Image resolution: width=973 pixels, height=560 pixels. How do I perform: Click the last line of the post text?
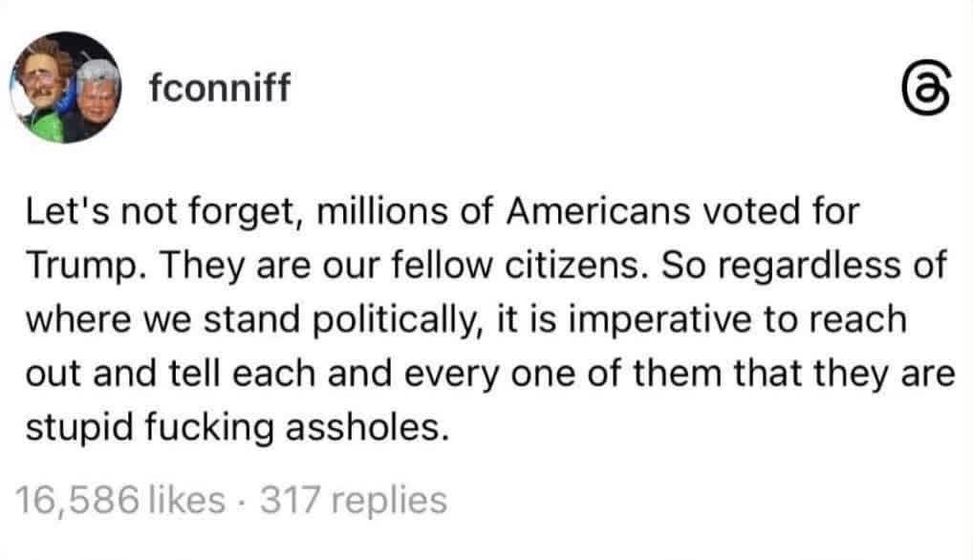(x=236, y=428)
